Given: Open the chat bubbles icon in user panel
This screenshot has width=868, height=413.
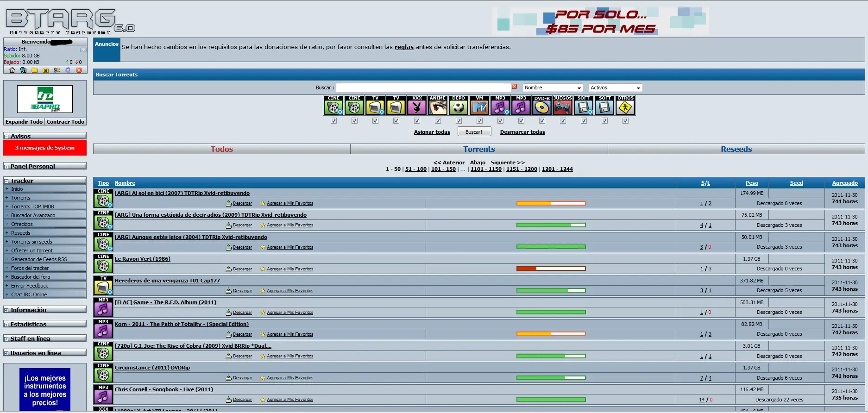Looking at the screenshot, I should 23,70.
